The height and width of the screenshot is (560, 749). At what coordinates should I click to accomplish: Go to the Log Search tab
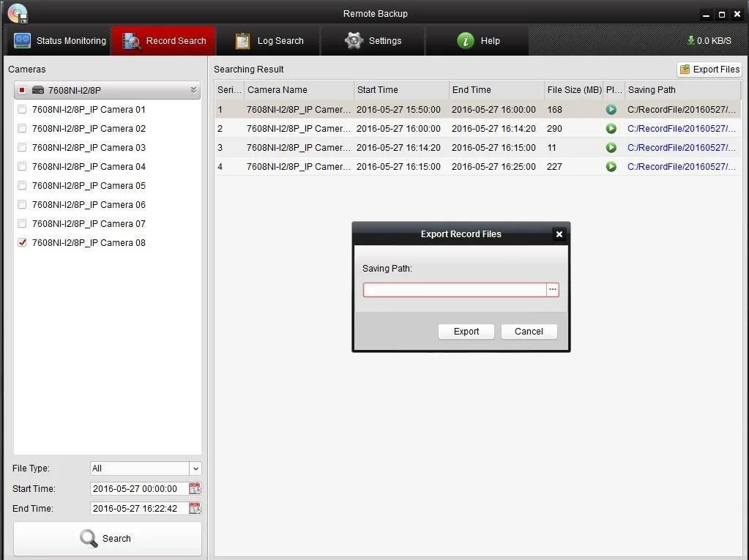[x=269, y=40]
